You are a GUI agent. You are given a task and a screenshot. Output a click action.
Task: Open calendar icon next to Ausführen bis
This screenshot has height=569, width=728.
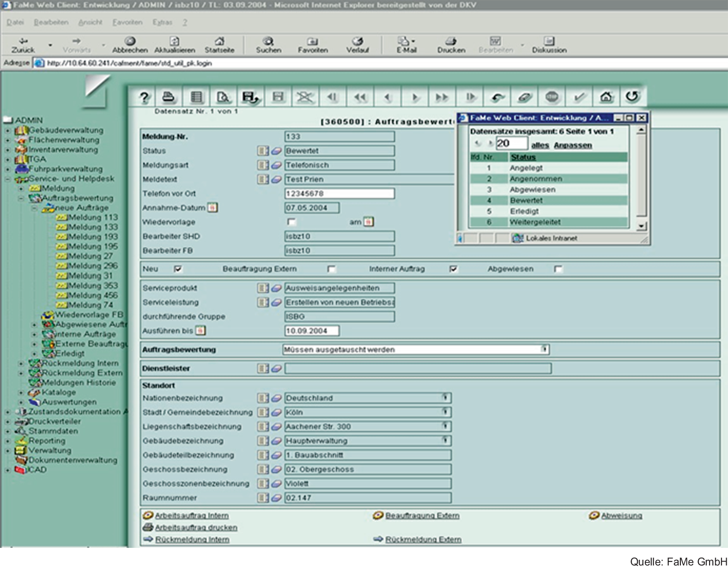200,330
